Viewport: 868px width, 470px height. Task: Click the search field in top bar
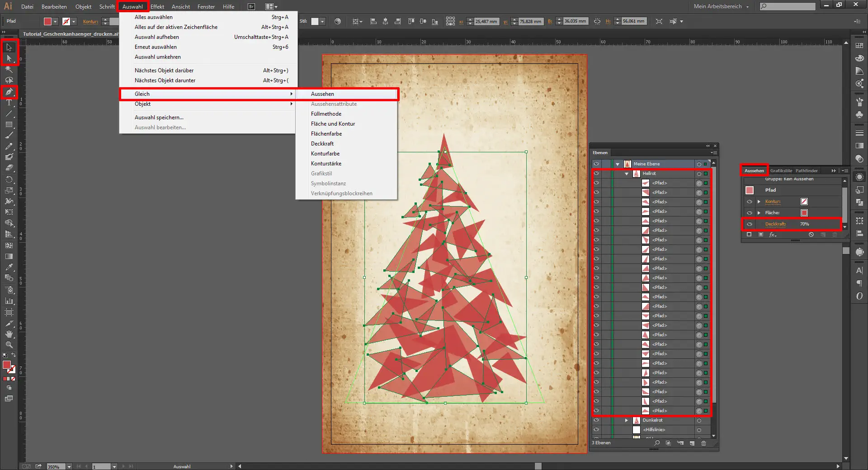click(791, 6)
